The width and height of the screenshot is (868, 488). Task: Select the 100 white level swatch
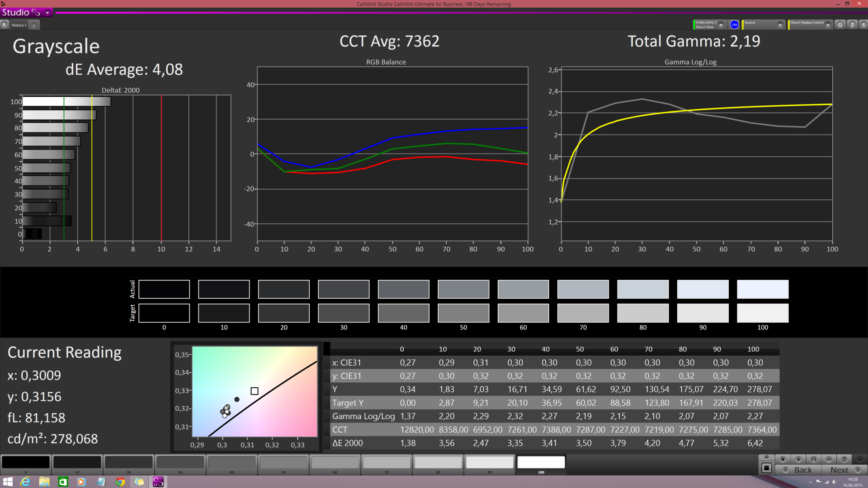coord(541,463)
